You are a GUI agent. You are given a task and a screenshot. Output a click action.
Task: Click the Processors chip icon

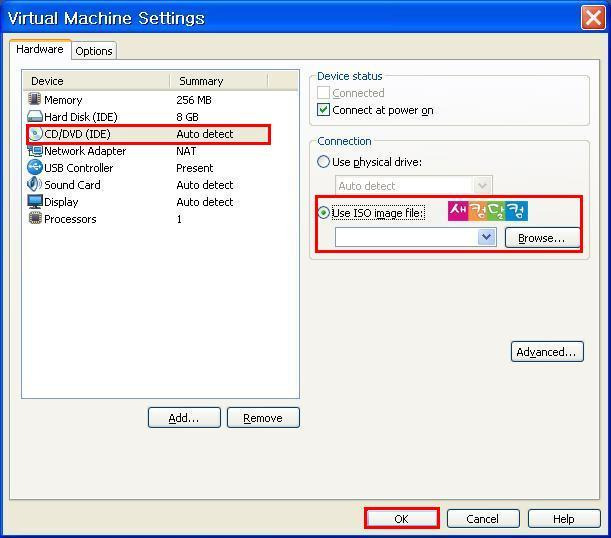pyautogui.click(x=35, y=218)
